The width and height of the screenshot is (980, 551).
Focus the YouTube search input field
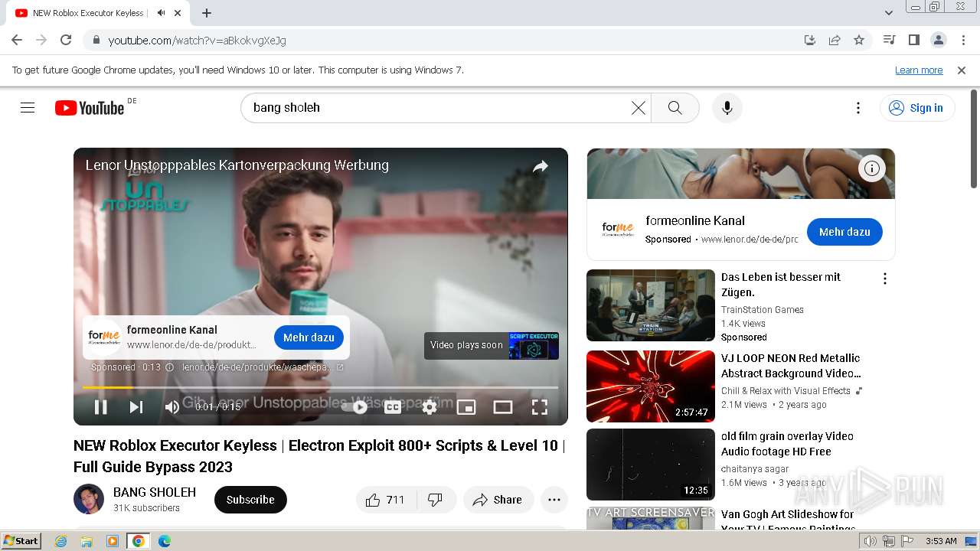point(436,108)
